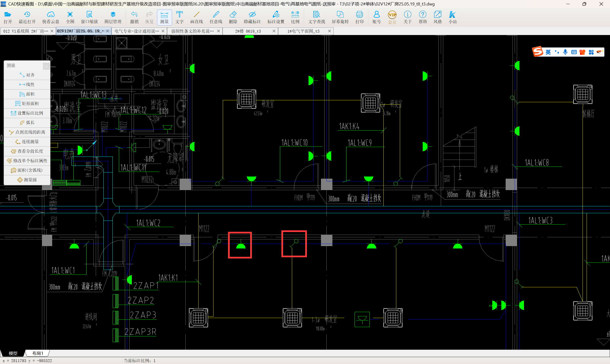Select 线性 linear measurement

coord(27,85)
